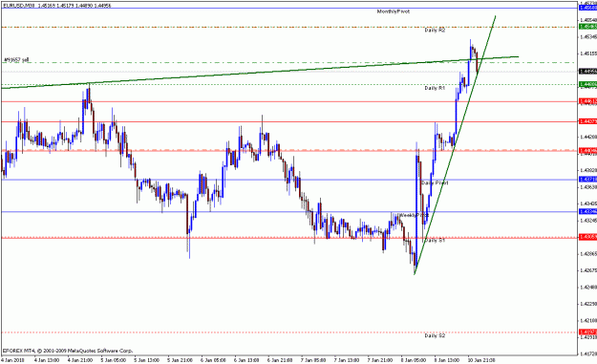The width and height of the screenshot is (597, 364).
Task: Click the 4 Jan 13:00 time label
Action: point(47,360)
